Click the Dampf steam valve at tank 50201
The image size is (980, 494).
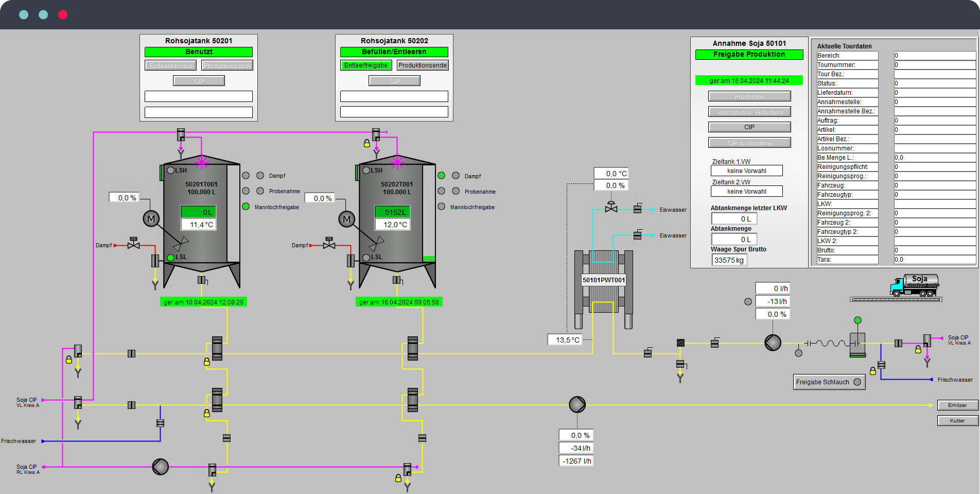pos(134,244)
